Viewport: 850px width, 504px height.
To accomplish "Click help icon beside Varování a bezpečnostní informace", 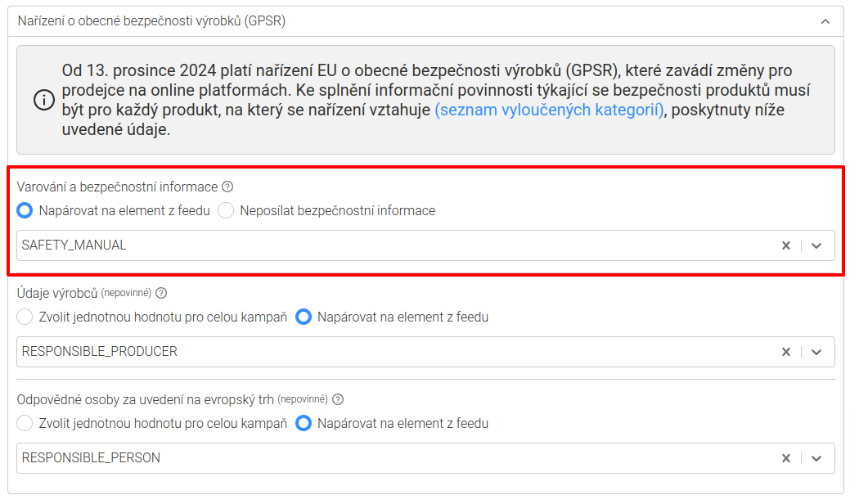I will point(227,187).
